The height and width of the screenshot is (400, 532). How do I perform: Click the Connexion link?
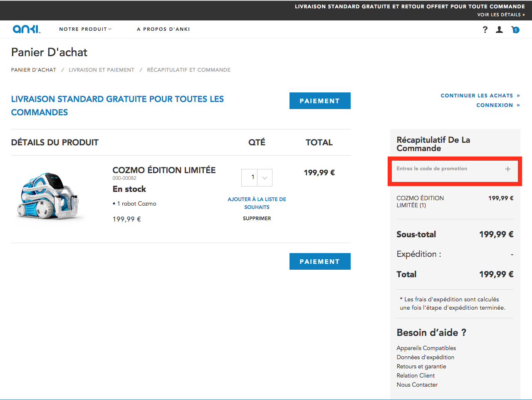(498, 105)
